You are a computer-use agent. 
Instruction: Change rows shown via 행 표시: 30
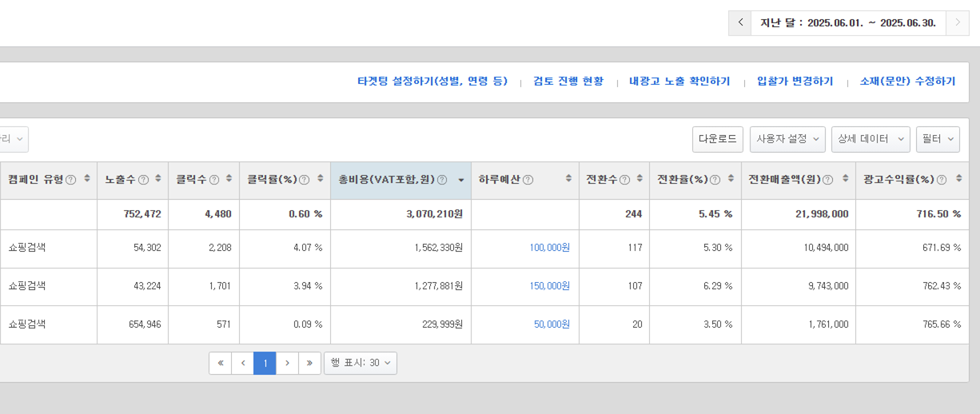click(x=360, y=363)
